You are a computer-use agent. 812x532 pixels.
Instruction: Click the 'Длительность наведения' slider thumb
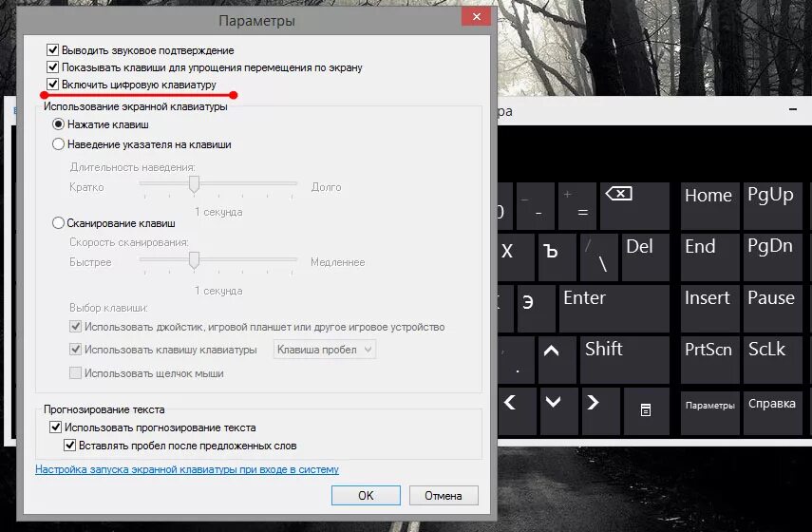click(x=194, y=184)
